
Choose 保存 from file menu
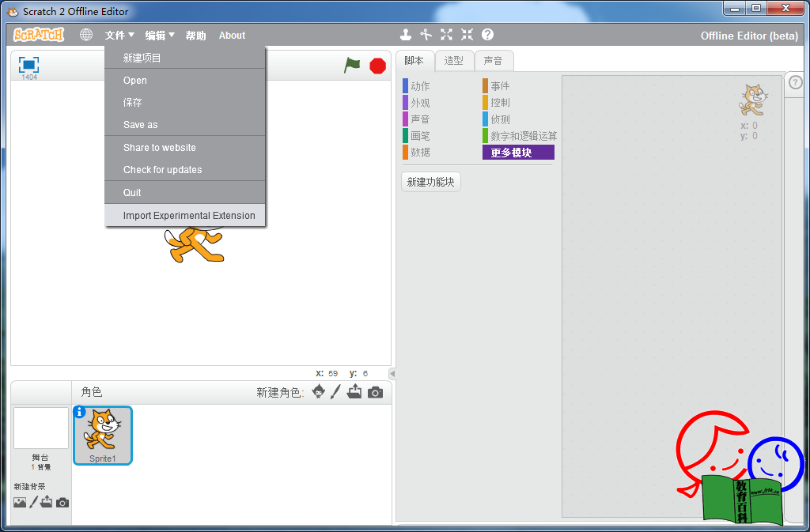coord(185,102)
